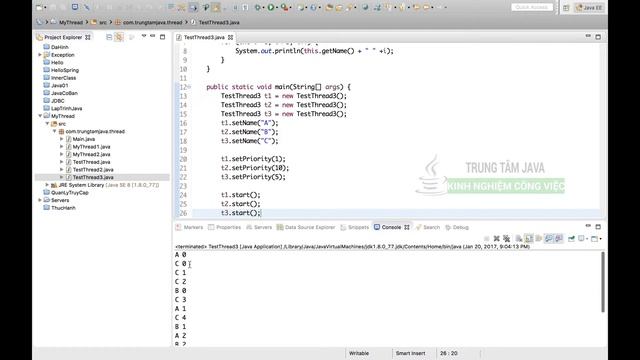640x360 pixels.
Task: Click Remove Launch X icon in Console
Action: [x=497, y=238]
